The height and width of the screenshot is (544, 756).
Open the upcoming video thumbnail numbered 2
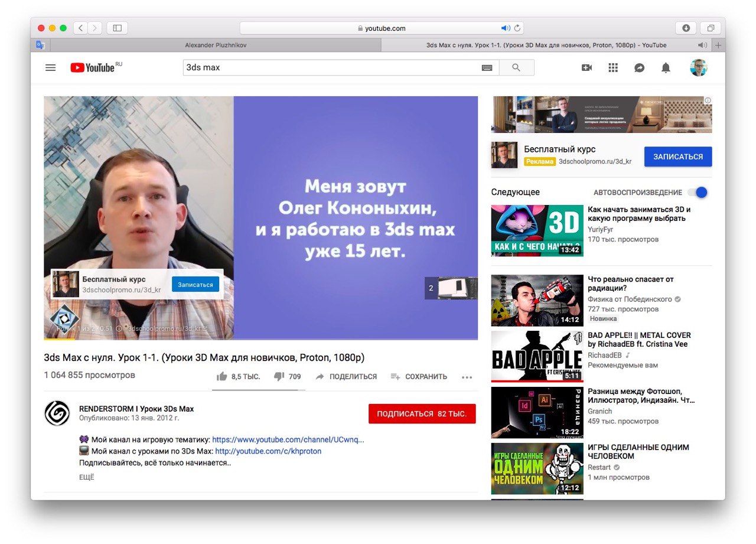coord(451,288)
